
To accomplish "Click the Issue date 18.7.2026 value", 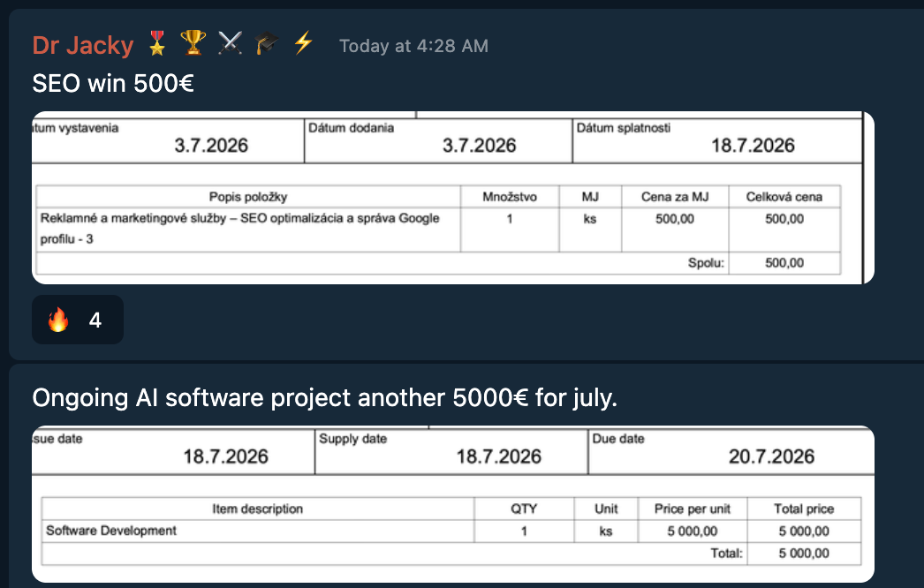I will tap(225, 456).
